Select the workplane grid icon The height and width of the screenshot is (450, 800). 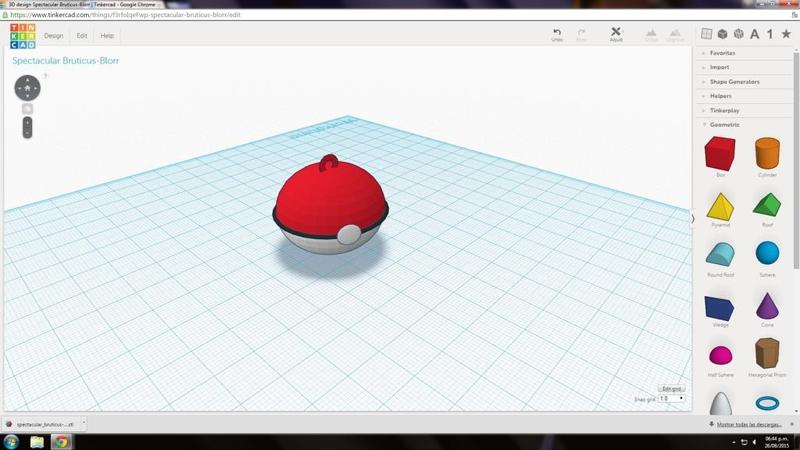pyautogui.click(x=707, y=34)
